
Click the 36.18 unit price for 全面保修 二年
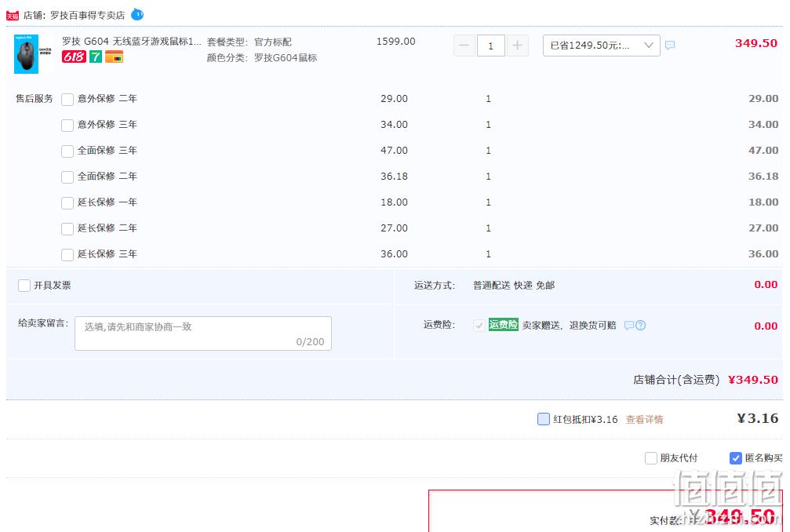point(394,177)
